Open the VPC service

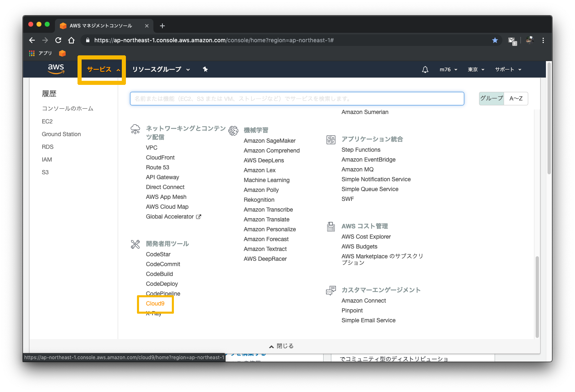152,148
